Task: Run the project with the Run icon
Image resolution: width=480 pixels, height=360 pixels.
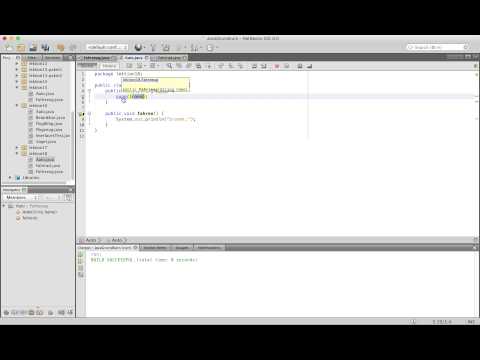Action: [179, 47]
